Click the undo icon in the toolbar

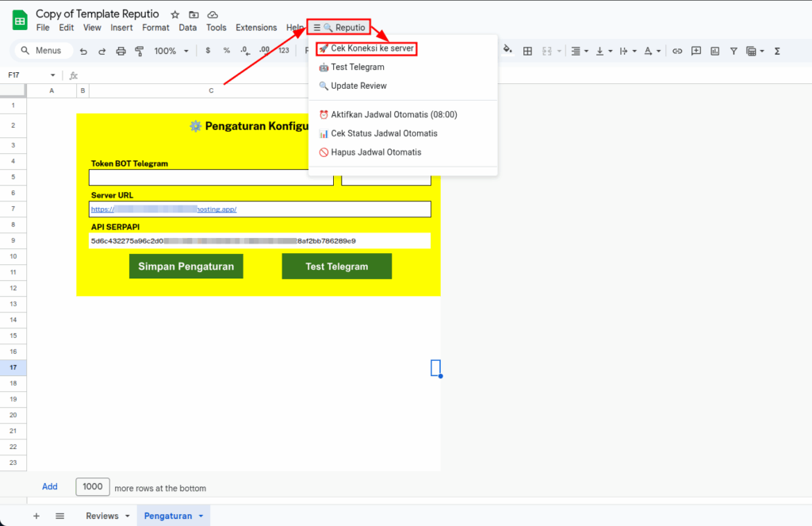[83, 51]
